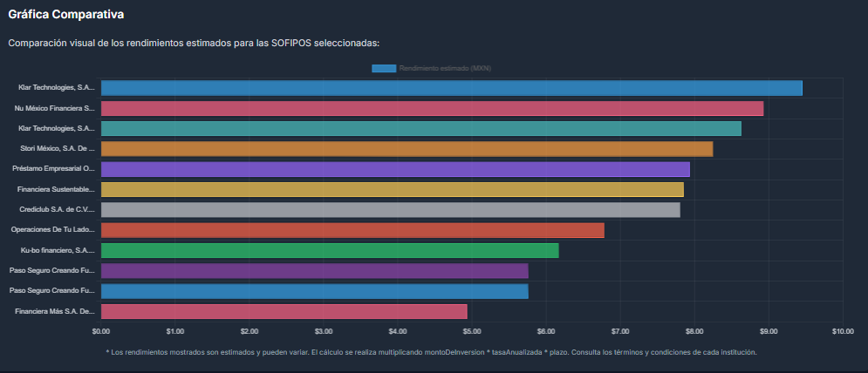Select the orange Stori México bar
868x373 pixels.
click(x=407, y=149)
